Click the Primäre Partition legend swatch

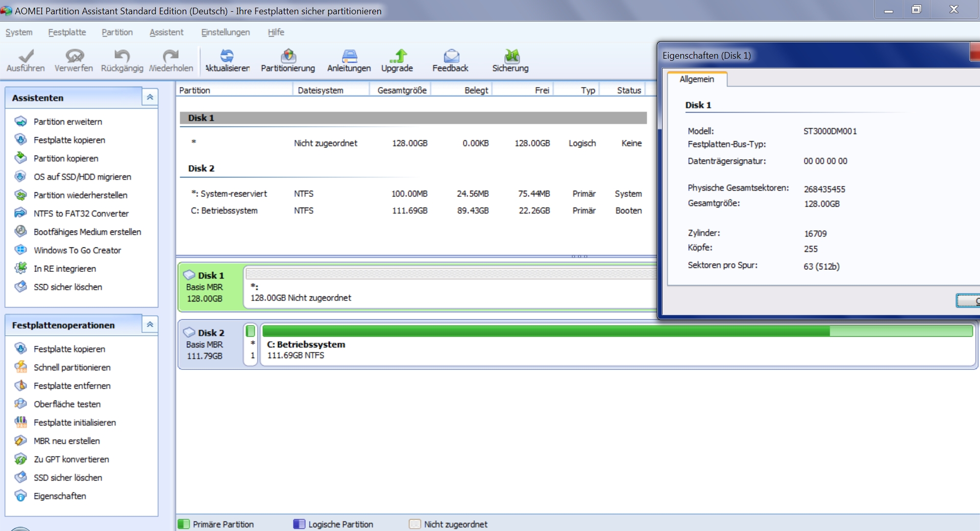point(184,524)
